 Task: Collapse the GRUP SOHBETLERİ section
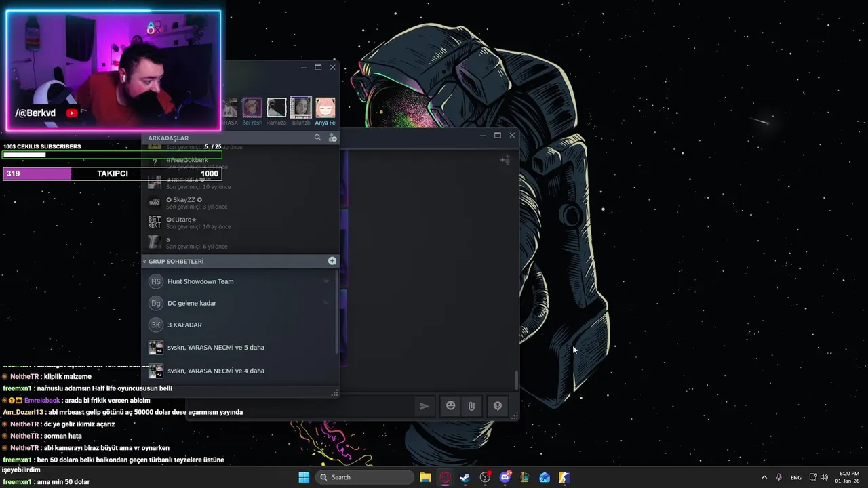coord(144,261)
